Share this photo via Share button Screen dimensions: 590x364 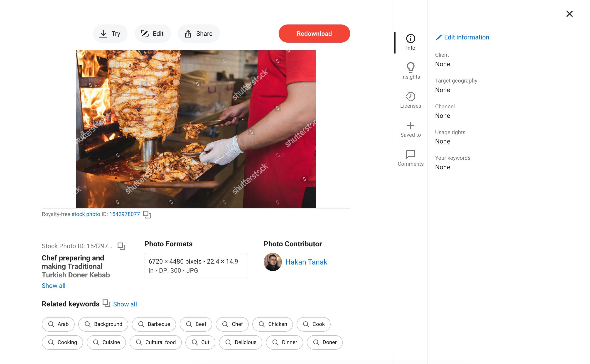(x=199, y=34)
